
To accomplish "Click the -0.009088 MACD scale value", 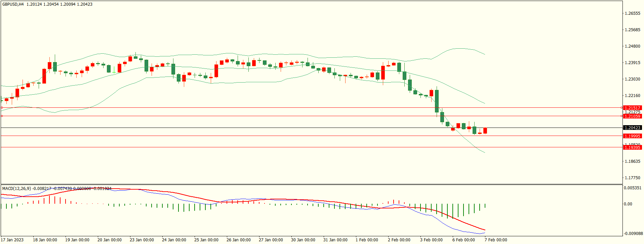I will point(633,233).
